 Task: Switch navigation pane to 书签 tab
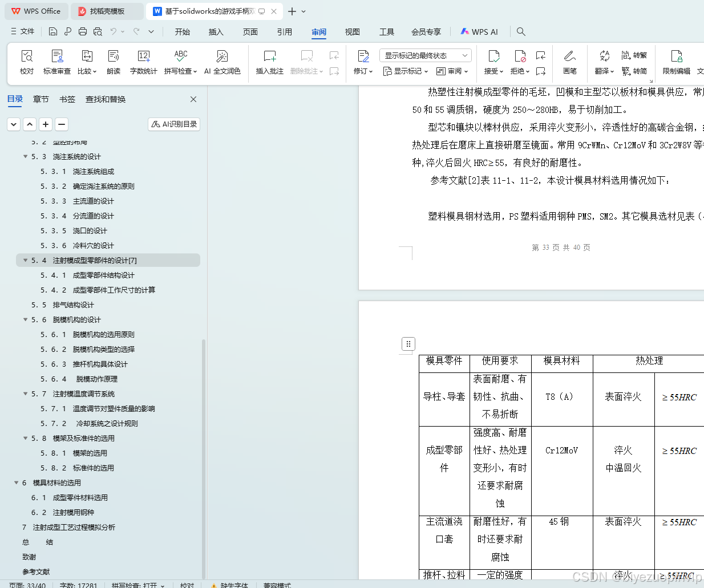pyautogui.click(x=67, y=99)
